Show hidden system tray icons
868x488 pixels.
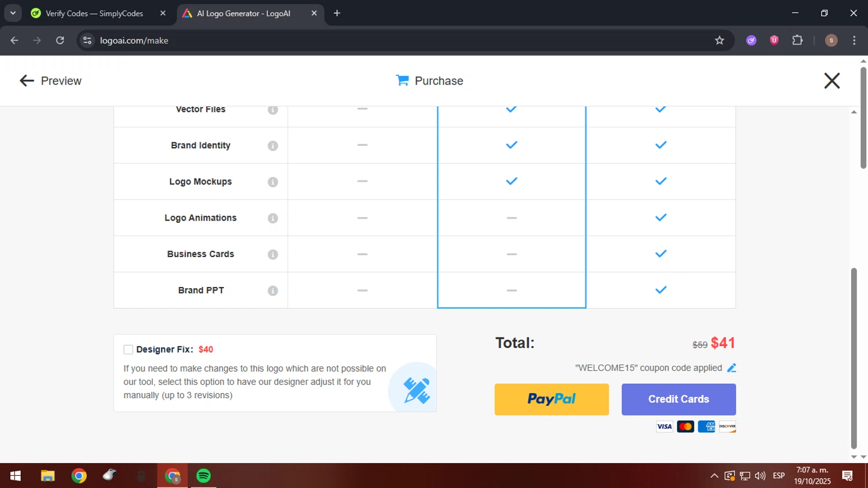tap(714, 476)
